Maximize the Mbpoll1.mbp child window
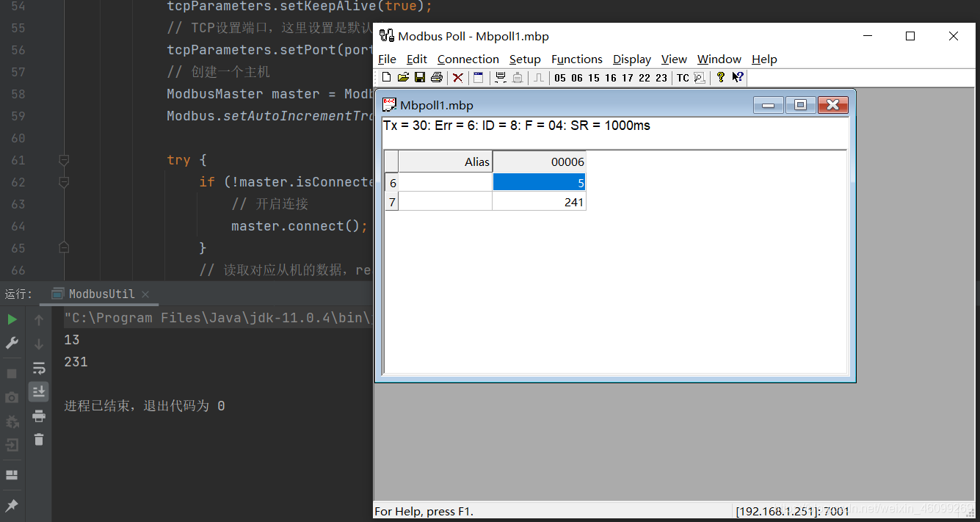The image size is (980, 522). pos(801,105)
